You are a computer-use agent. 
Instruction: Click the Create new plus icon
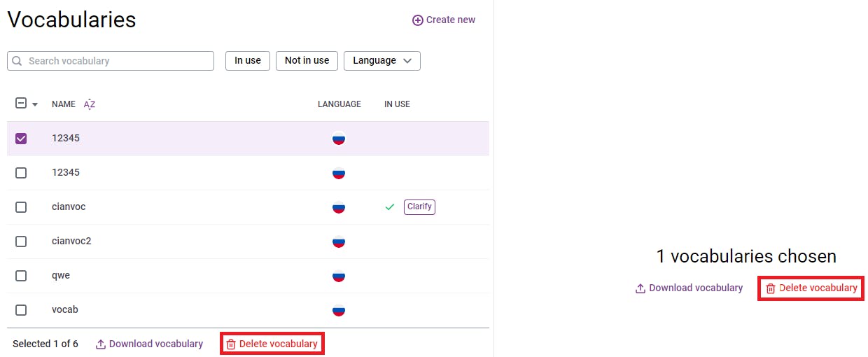point(418,20)
